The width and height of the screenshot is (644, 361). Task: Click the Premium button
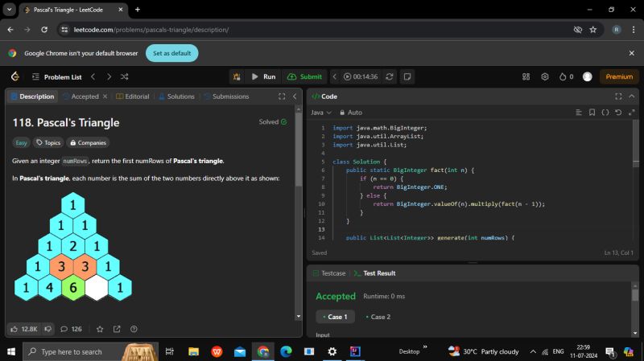(x=619, y=76)
